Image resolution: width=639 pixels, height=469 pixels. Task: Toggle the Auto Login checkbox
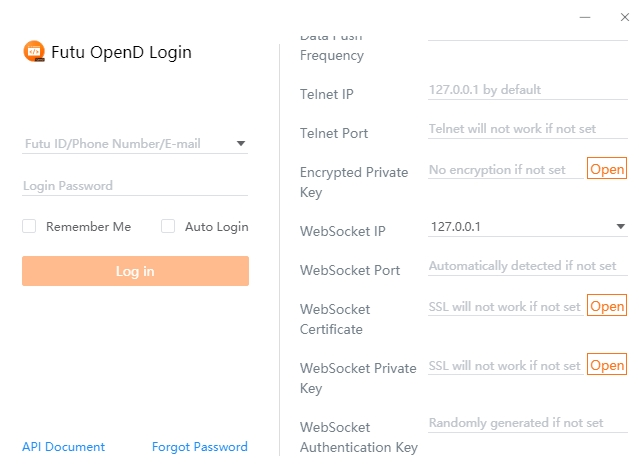[168, 227]
